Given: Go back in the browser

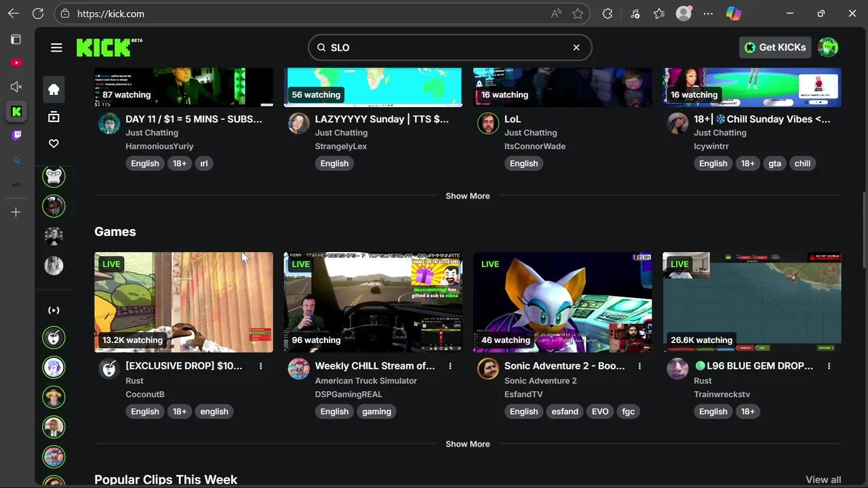Looking at the screenshot, I should click(14, 14).
